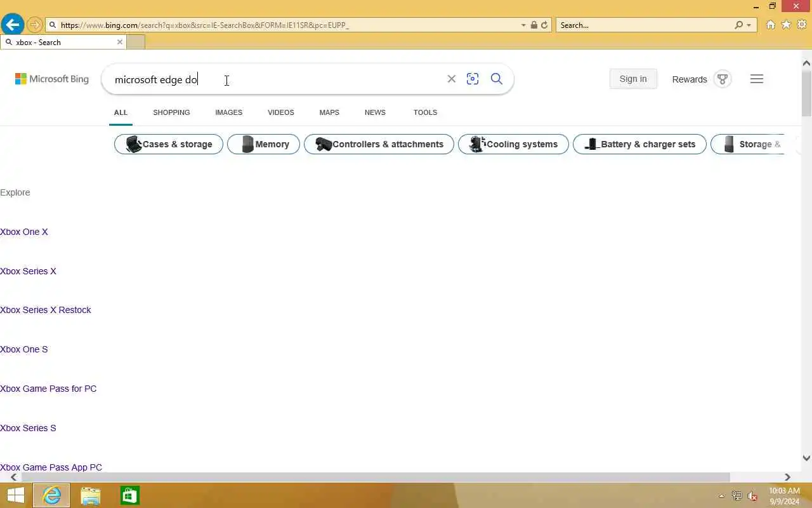Click the Bing search magnifier button

pyautogui.click(x=497, y=79)
